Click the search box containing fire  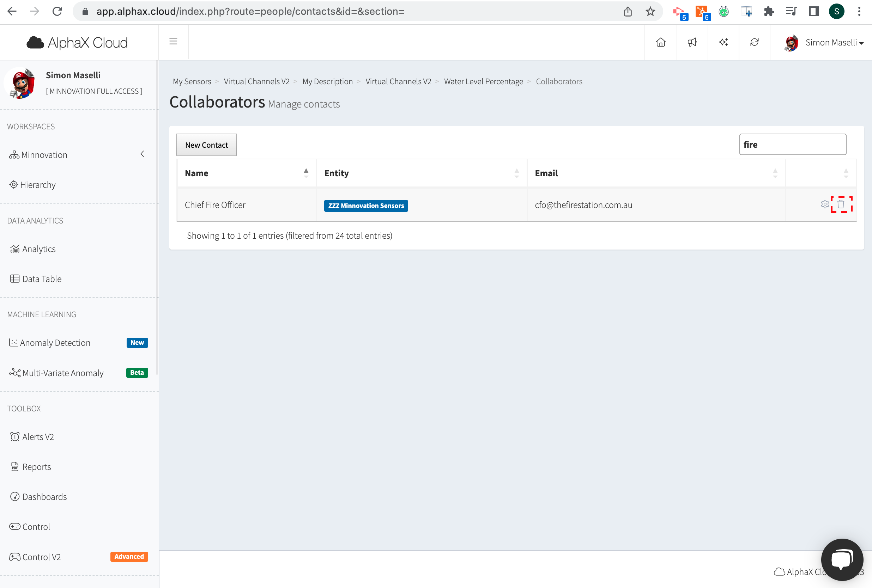pos(792,145)
